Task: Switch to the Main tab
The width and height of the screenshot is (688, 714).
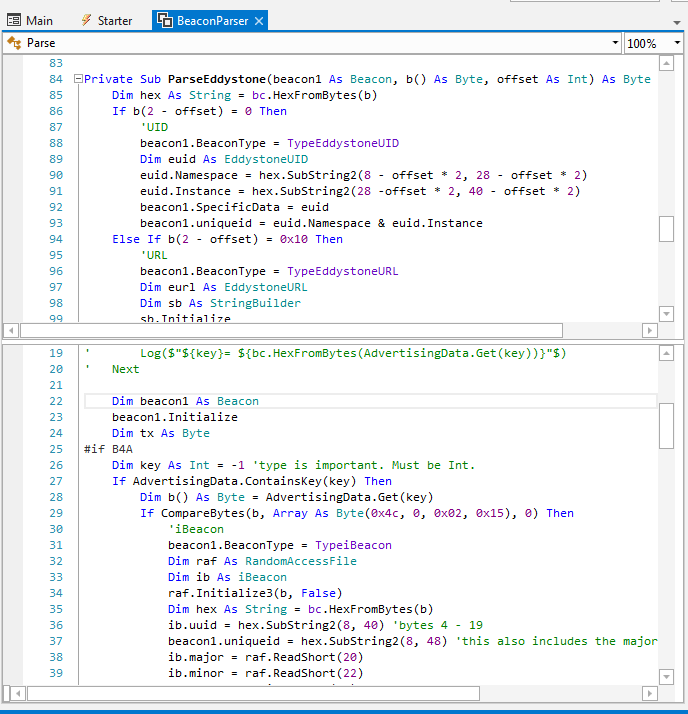Action: click(30, 20)
